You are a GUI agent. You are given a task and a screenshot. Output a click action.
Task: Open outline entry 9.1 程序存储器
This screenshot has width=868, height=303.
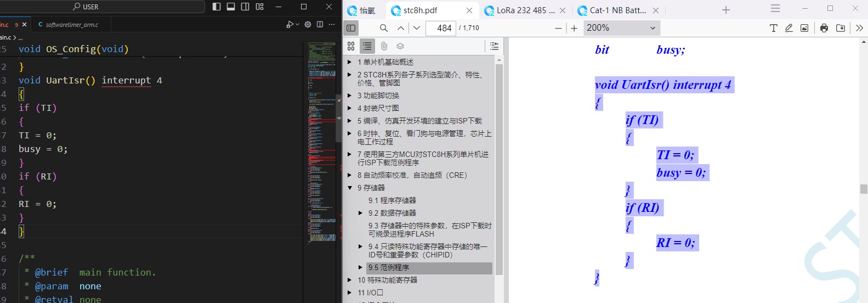pyautogui.click(x=392, y=200)
